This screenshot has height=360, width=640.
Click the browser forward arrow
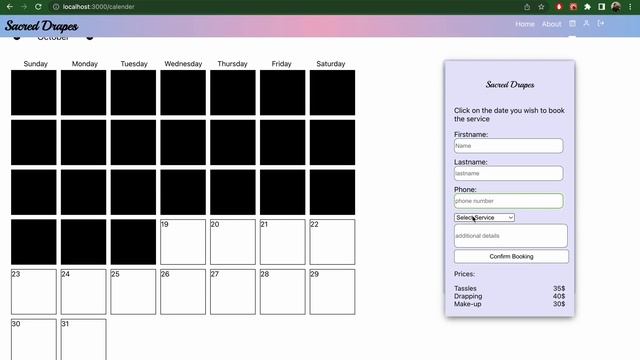[24, 7]
